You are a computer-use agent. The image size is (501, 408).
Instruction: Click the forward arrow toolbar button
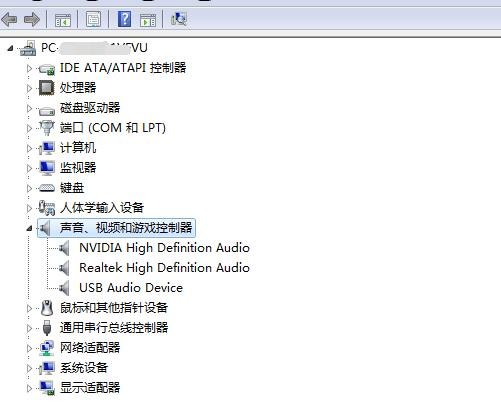32,20
